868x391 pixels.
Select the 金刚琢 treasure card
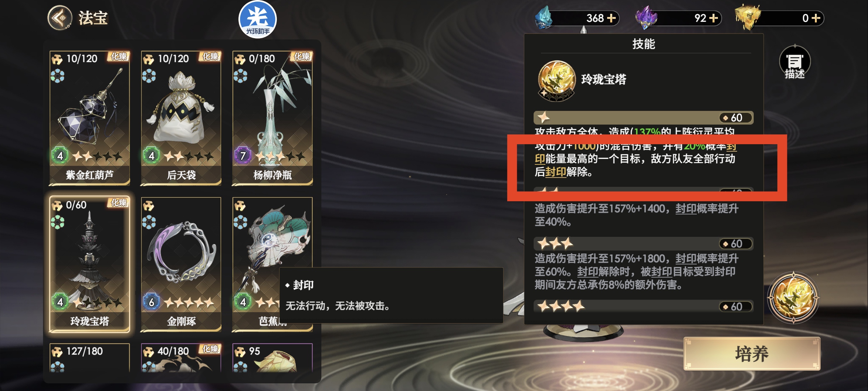[181, 264]
